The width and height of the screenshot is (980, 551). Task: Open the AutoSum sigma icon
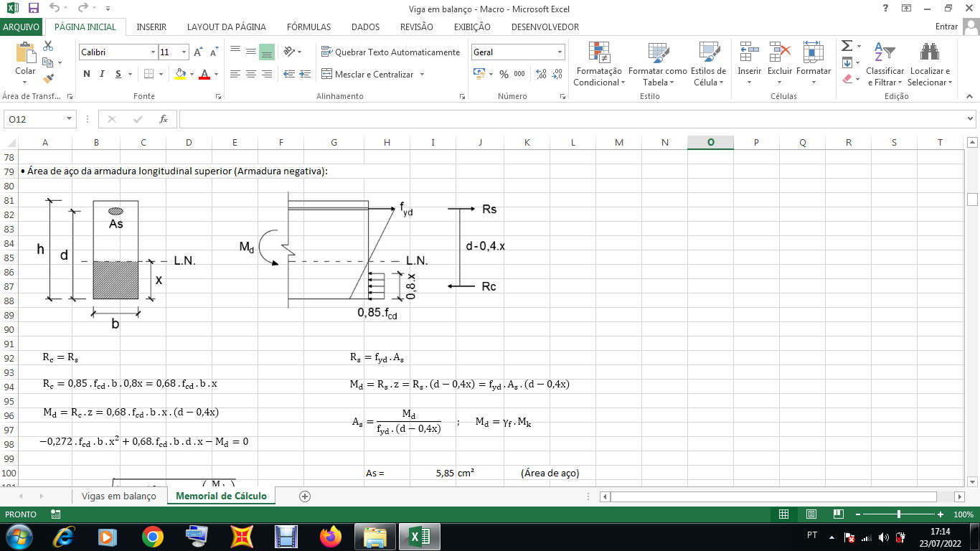coord(847,46)
